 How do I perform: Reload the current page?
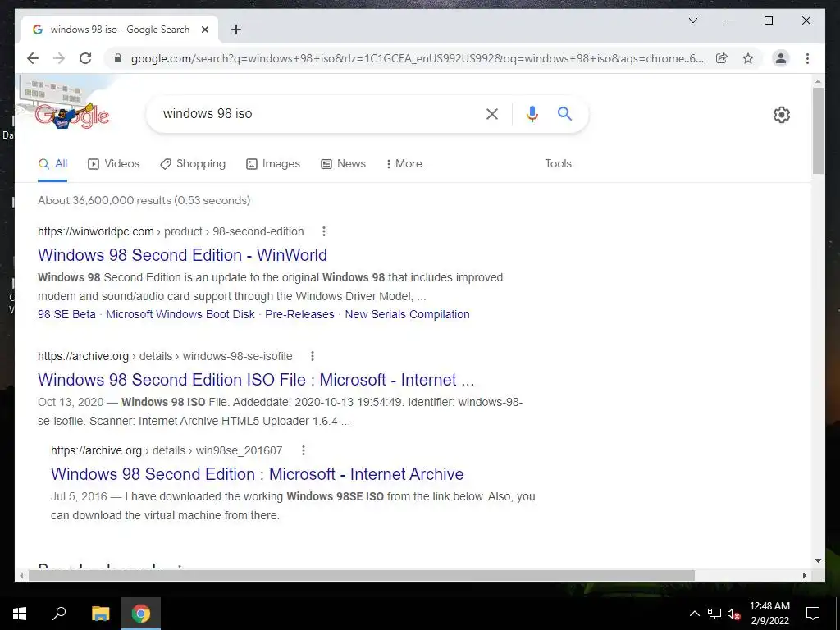click(x=85, y=58)
